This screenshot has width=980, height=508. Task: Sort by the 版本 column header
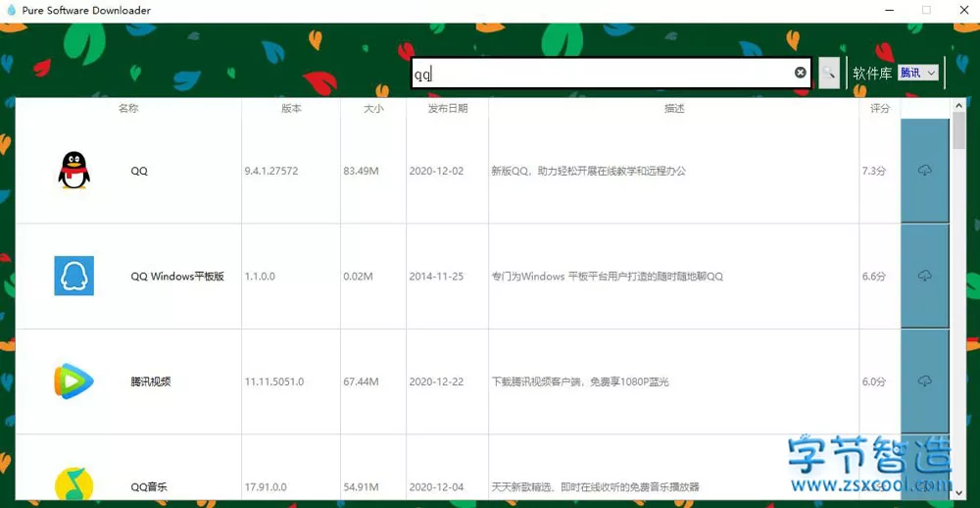tap(291, 108)
